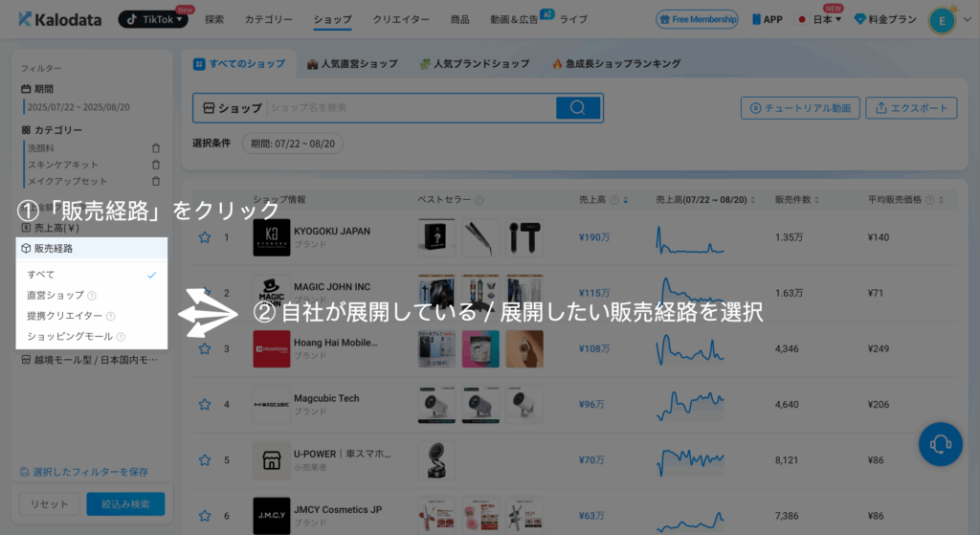Open the 料金プラン page

885,19
